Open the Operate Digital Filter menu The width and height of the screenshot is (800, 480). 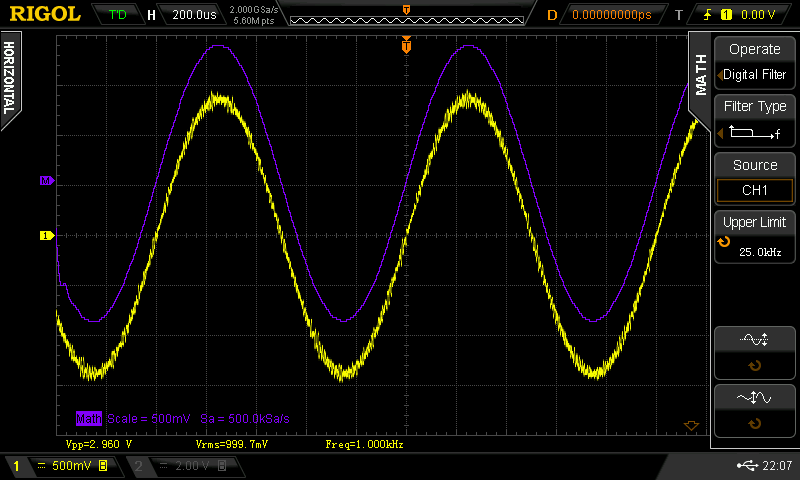[755, 63]
